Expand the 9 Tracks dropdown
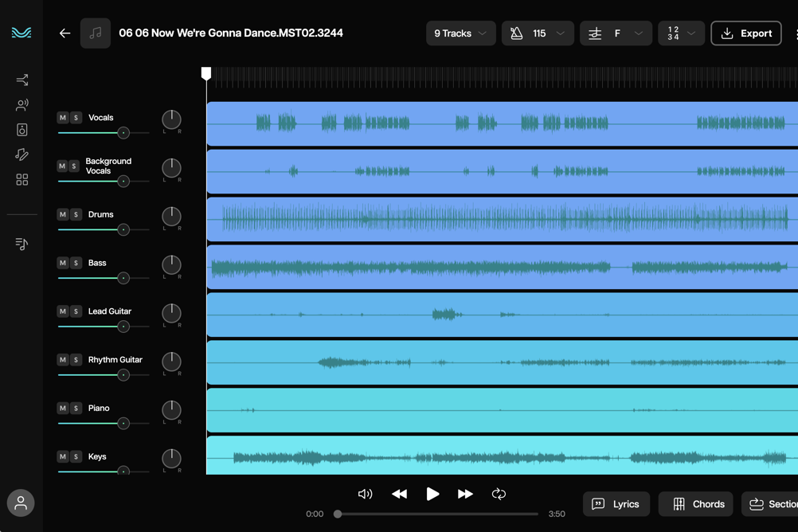 click(x=460, y=33)
